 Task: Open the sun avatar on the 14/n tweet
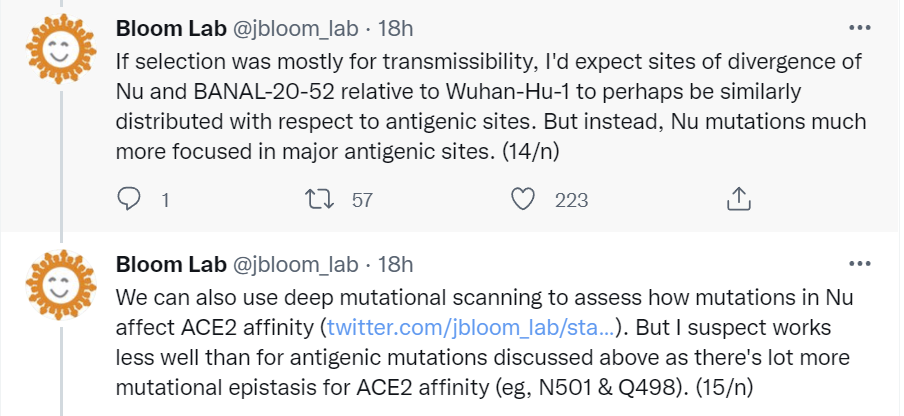[x=58, y=52]
